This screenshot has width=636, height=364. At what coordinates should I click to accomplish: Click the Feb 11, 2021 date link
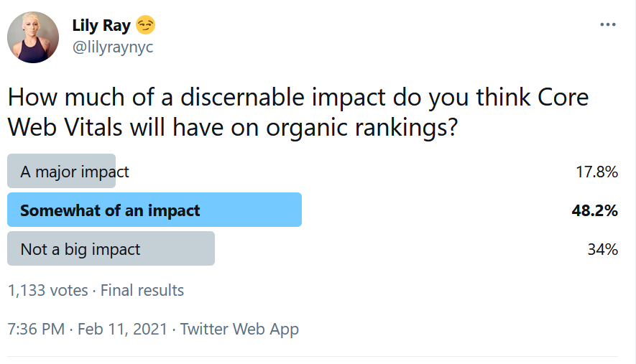coord(122,329)
